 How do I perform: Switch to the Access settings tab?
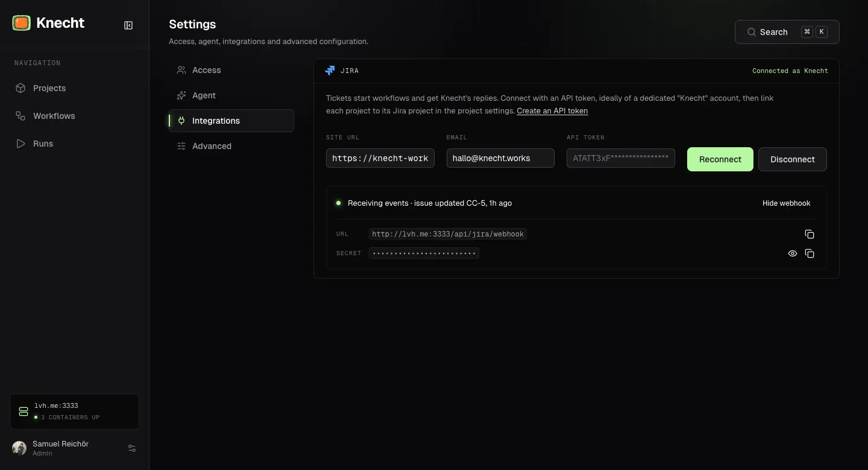coord(231,70)
